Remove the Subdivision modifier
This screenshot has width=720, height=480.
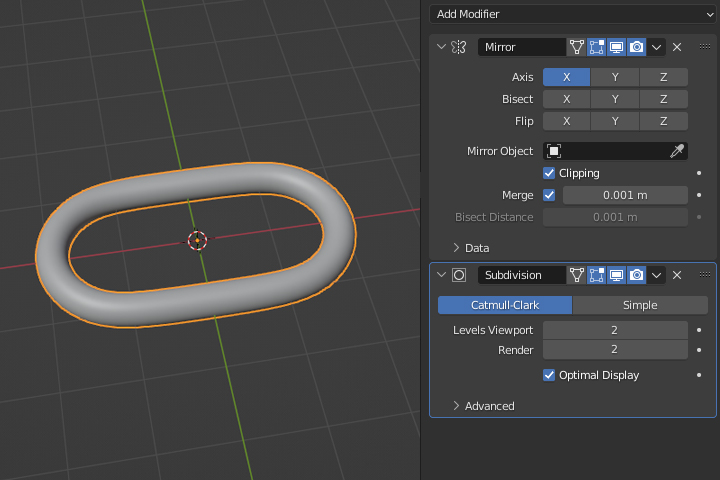tap(677, 275)
